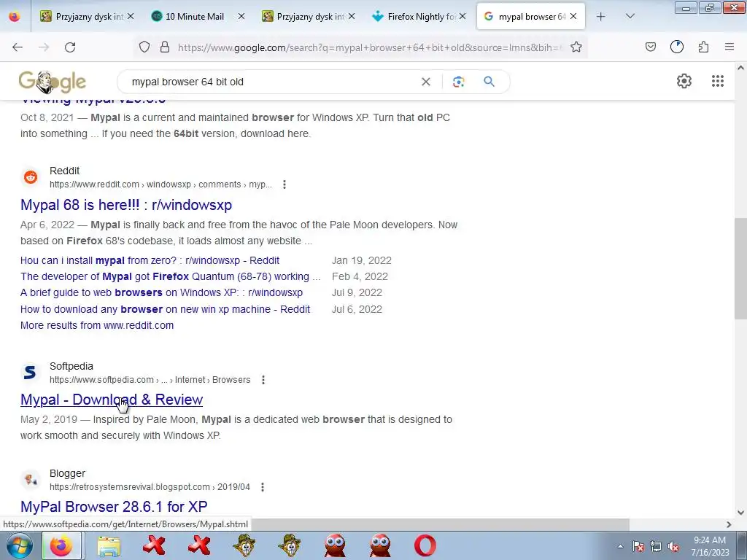Open 'How to download any browser' link
Viewport: 747px width, 560px height.
(166, 309)
